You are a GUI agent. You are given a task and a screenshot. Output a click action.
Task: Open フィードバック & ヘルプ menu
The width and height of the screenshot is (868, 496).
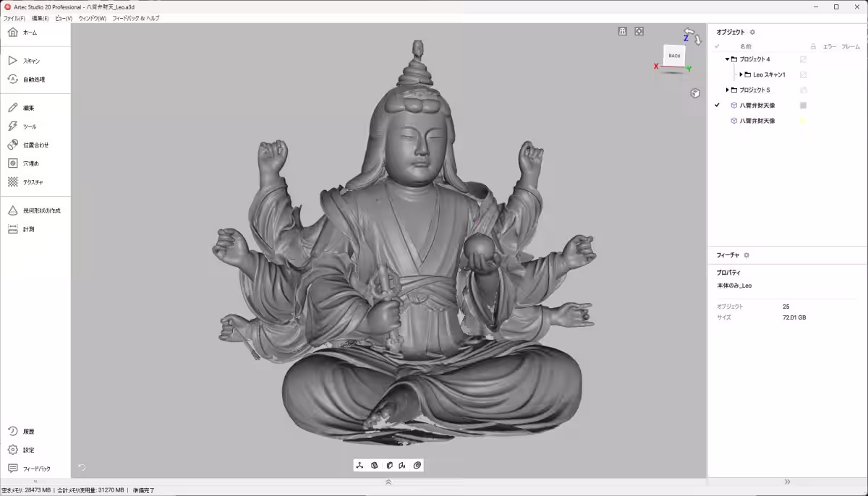tap(136, 18)
